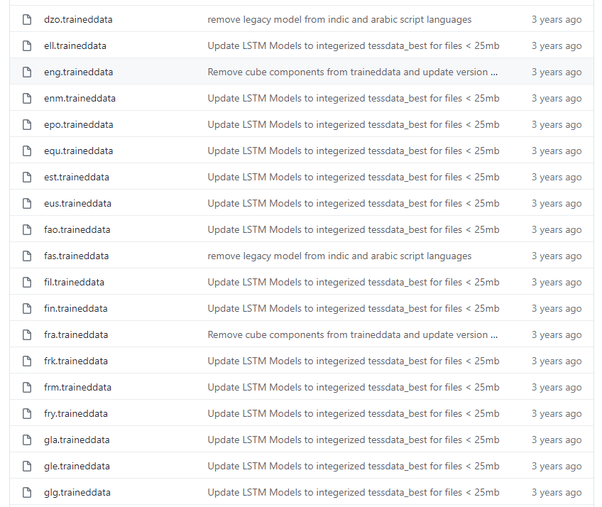Click '3 years ago' on dzo.traineddata row

point(556,20)
